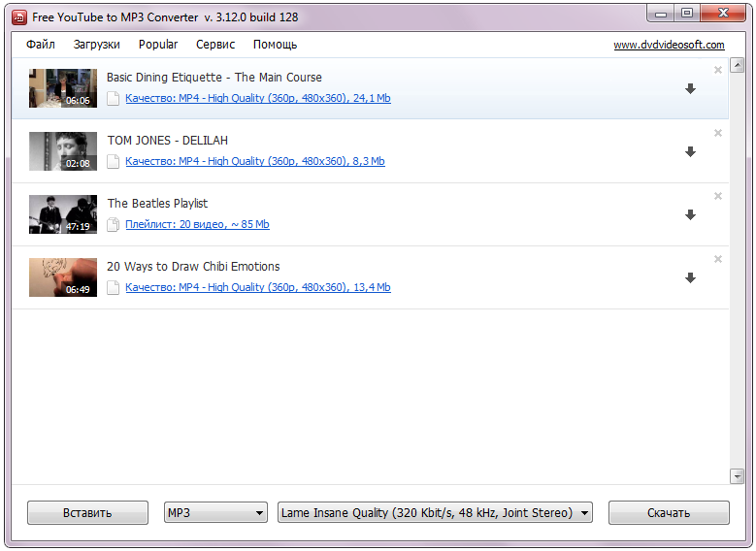Screen dimensions: 756x551
Task: Select title text 'Basic Dining Etiquette - The Main Course'
Action: 214,78
